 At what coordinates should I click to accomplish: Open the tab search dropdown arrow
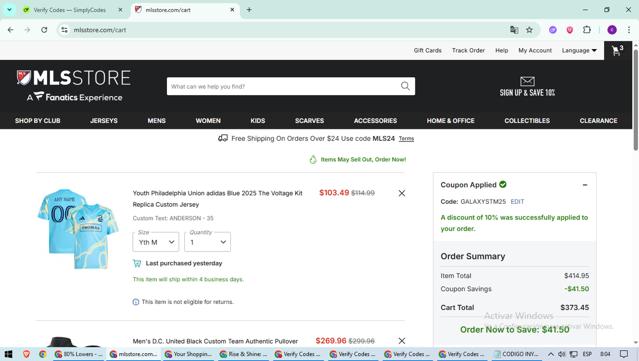click(x=9, y=10)
